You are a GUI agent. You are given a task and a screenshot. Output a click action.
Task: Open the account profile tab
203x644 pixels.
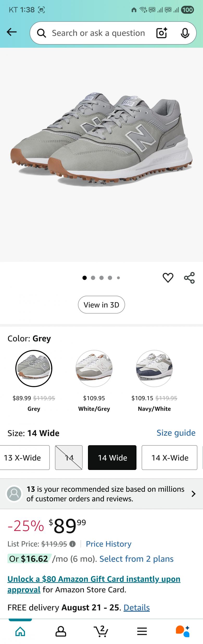point(61,631)
